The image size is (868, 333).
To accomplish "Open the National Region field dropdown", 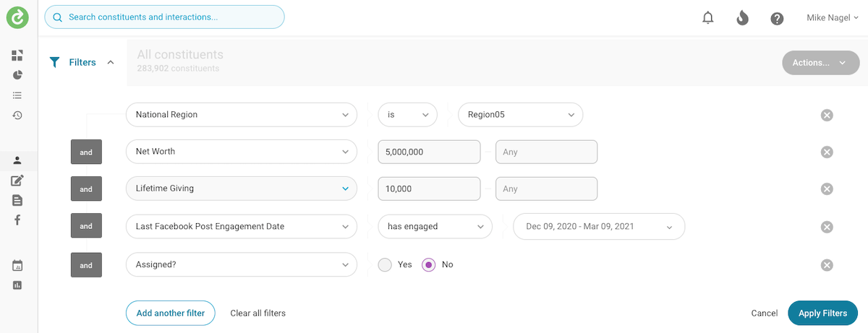I will point(241,115).
